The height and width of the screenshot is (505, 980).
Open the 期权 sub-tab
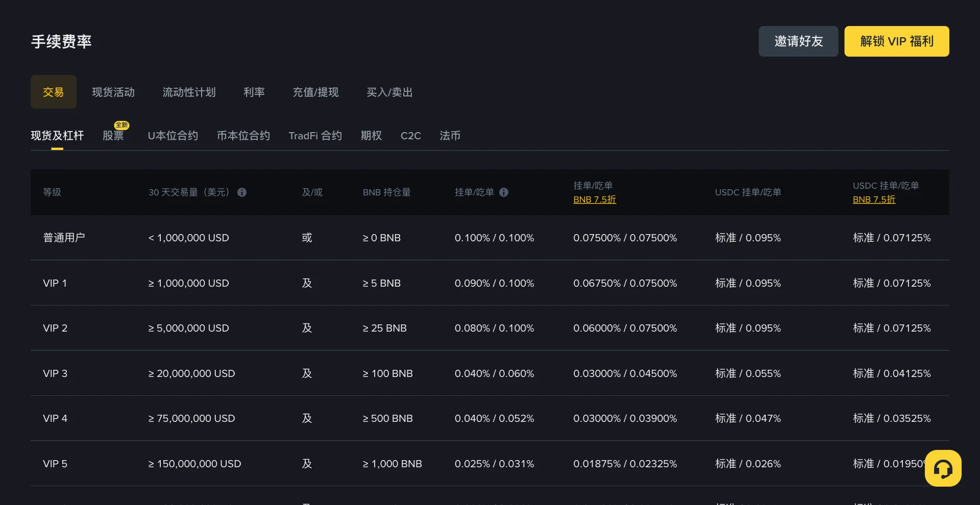[x=372, y=136]
